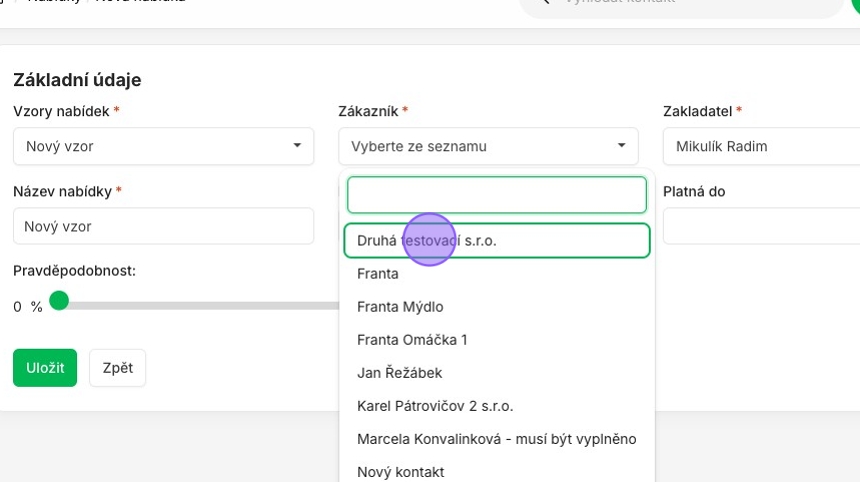Choose Karel Pátrovičov 2 s.r.o.

434,406
